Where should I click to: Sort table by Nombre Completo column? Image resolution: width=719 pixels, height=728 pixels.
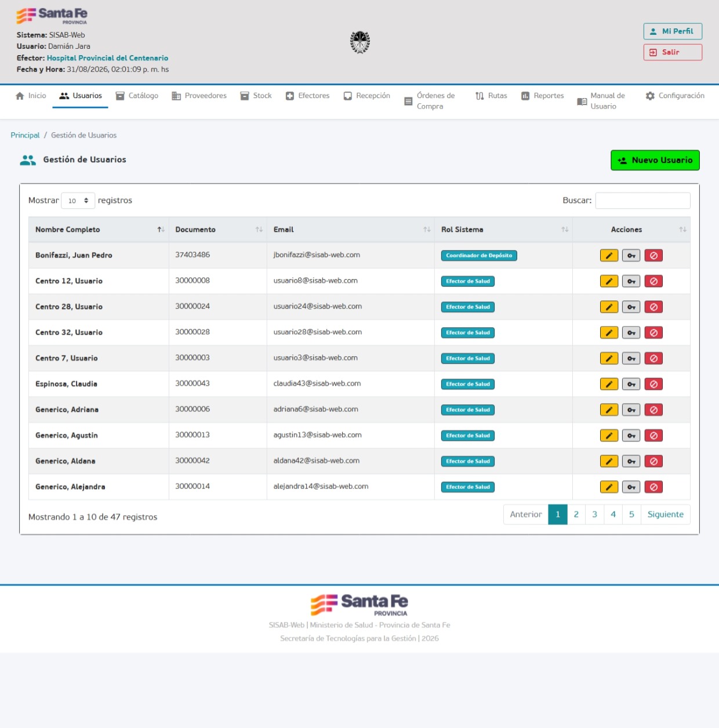(x=99, y=230)
